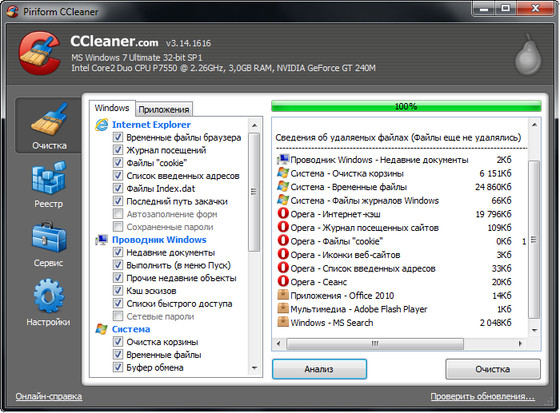Enable Автозаполнение форм checkbox

118,214
